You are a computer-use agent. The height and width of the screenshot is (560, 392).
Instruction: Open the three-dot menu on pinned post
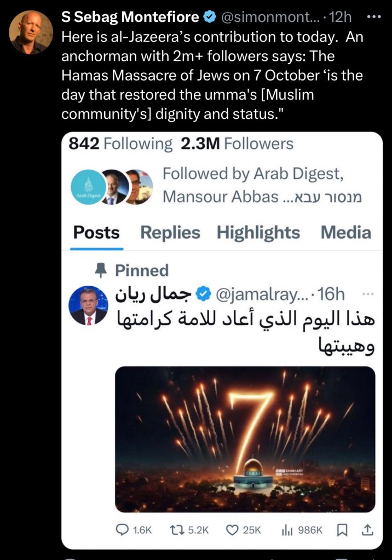click(x=368, y=295)
